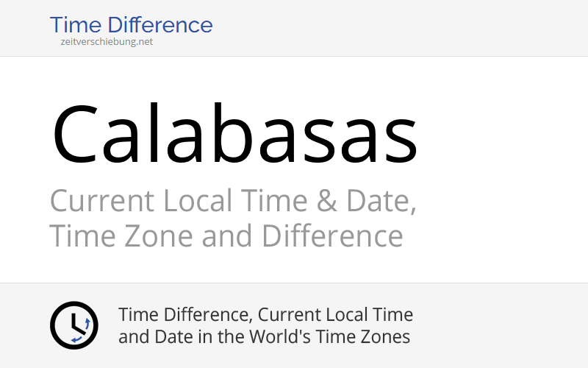Visit the zeitverschiebung.net link under the logo
The width and height of the screenshot is (588, 368).
point(107,42)
